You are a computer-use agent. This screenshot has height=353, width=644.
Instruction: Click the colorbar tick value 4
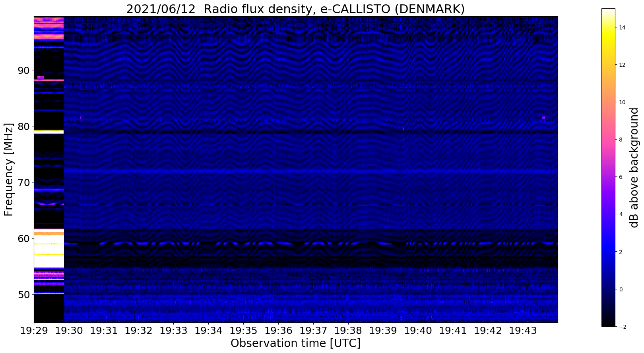click(x=620, y=214)
